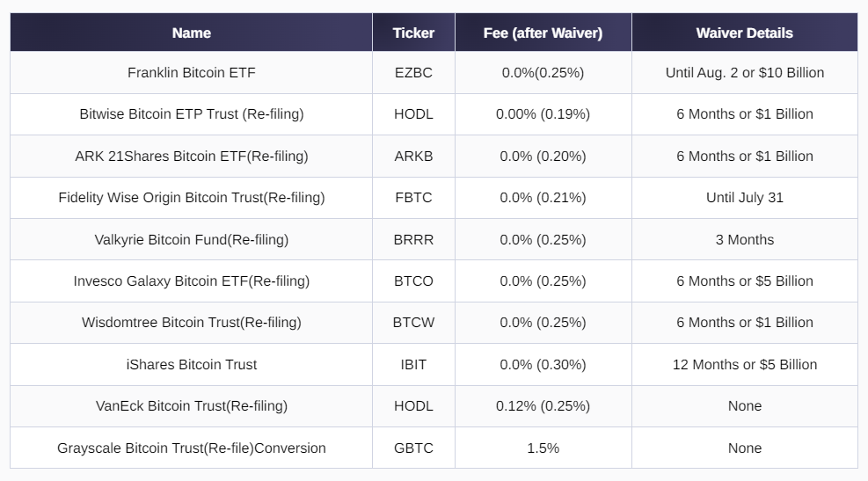Click the "Until July 31" waiver cell
The width and height of the screenshot is (868, 481).
click(x=744, y=197)
